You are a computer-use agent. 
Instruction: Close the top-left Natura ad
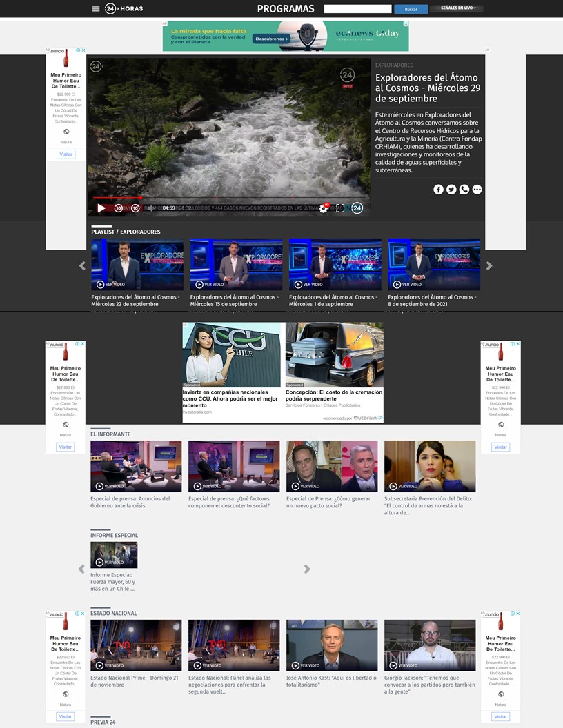pyautogui.click(x=83, y=50)
